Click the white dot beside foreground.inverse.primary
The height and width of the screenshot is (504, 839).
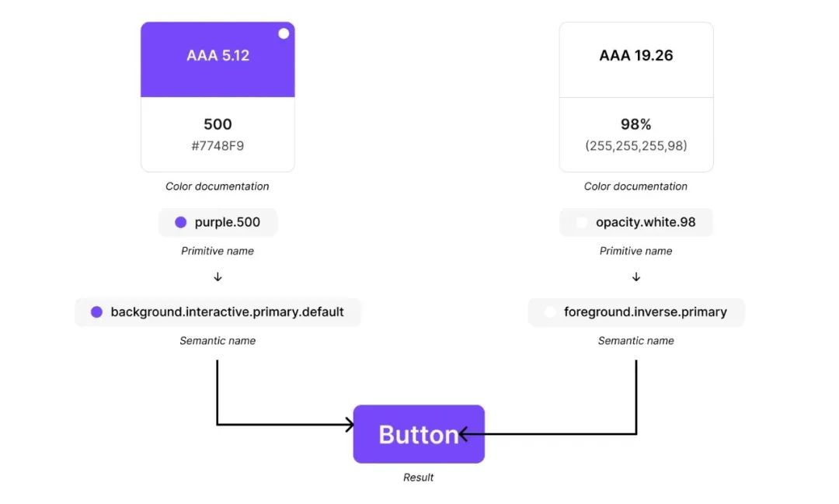point(550,312)
